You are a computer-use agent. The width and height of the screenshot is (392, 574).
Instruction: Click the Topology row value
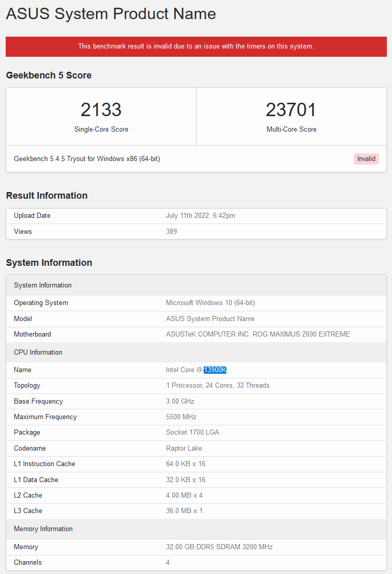[x=218, y=386]
